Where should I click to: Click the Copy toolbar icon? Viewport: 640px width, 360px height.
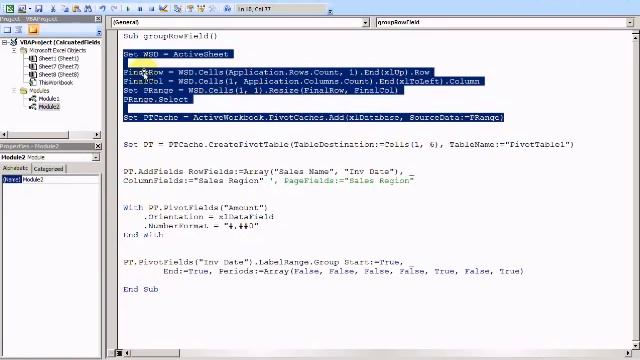pos(65,8)
